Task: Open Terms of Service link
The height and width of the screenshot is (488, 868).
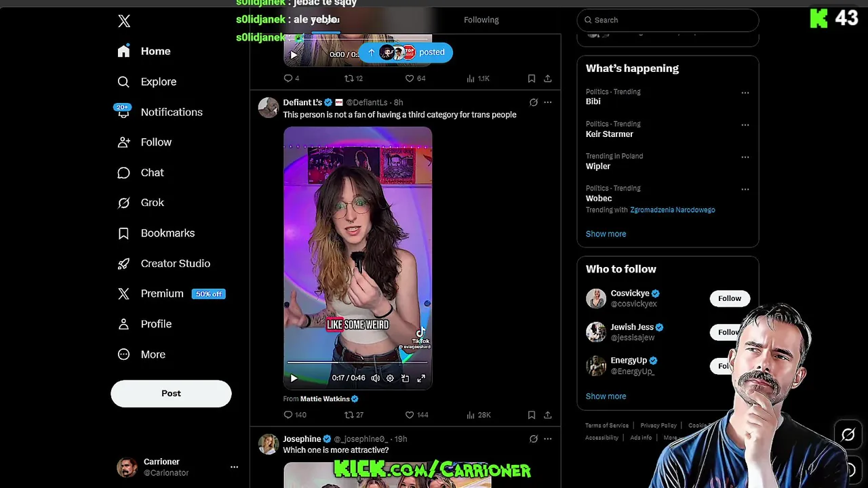Action: tap(607, 426)
